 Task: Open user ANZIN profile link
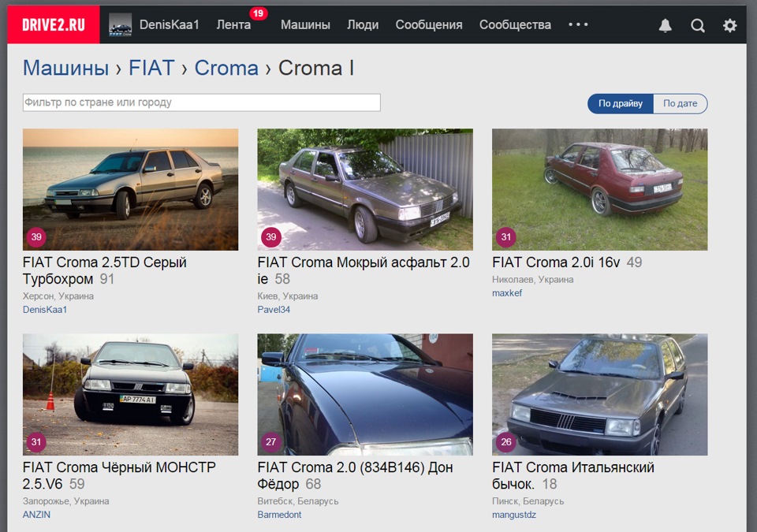tap(36, 515)
